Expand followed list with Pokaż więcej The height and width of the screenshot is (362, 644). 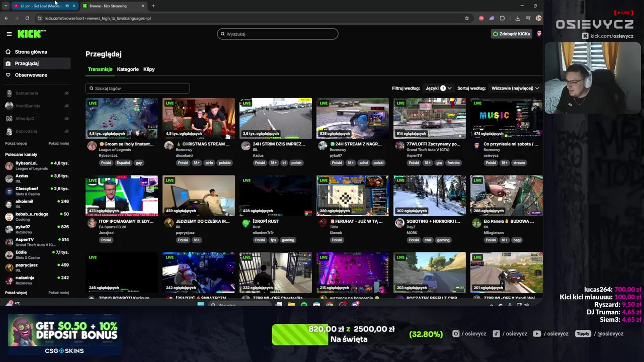(x=16, y=143)
